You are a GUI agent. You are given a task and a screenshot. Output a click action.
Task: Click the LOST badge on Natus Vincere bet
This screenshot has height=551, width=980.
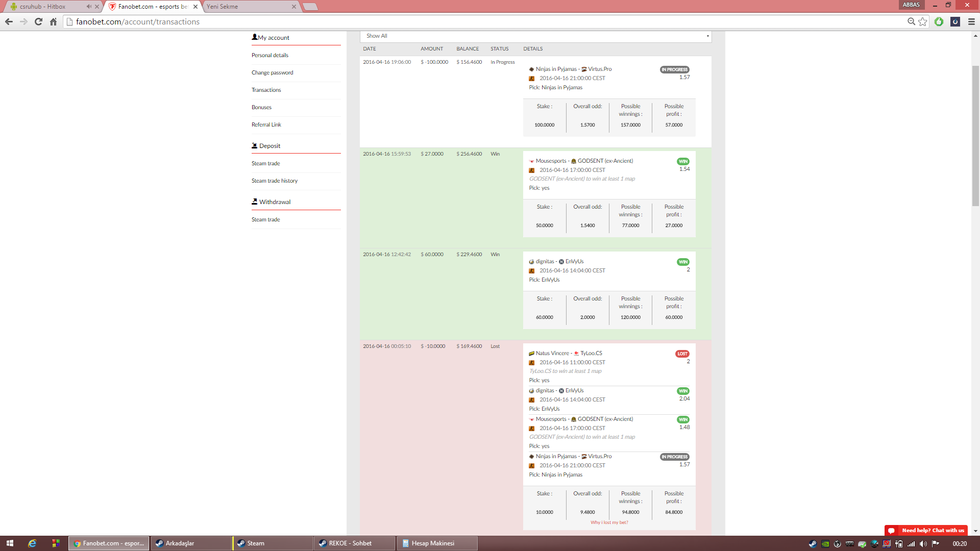[682, 354]
